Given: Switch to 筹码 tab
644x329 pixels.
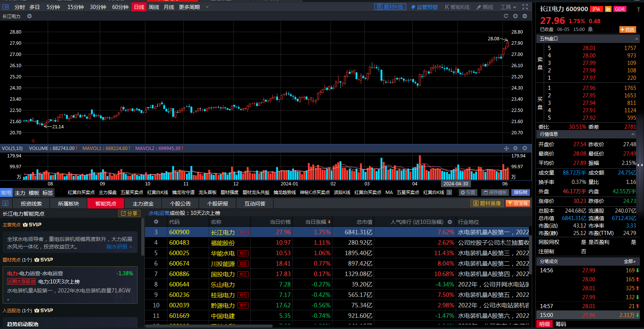Looking at the screenshot, I should pyautogui.click(x=561, y=324).
